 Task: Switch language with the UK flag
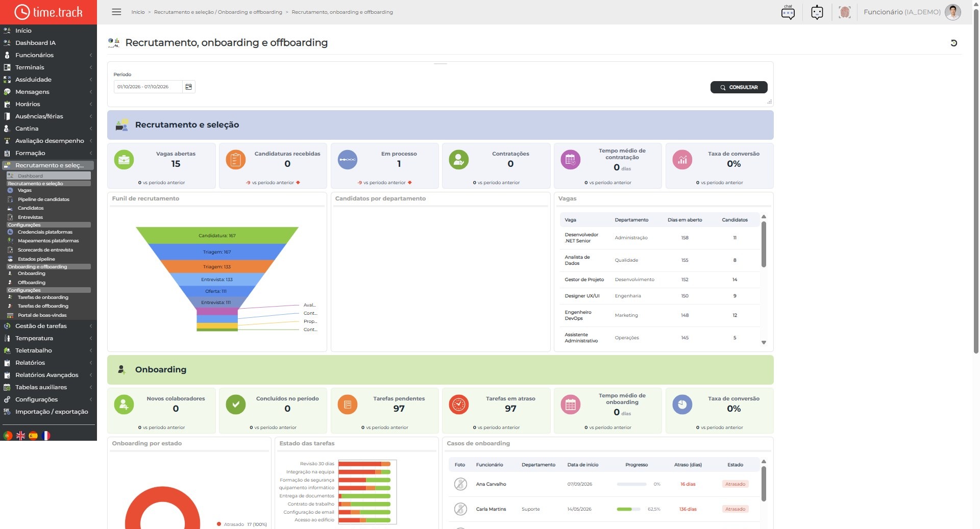coord(20,436)
